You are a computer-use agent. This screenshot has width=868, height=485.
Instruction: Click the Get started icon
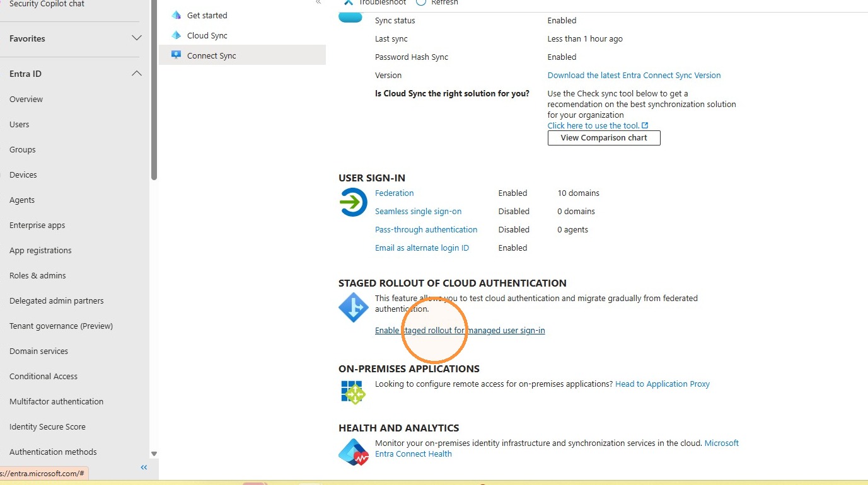pos(176,15)
